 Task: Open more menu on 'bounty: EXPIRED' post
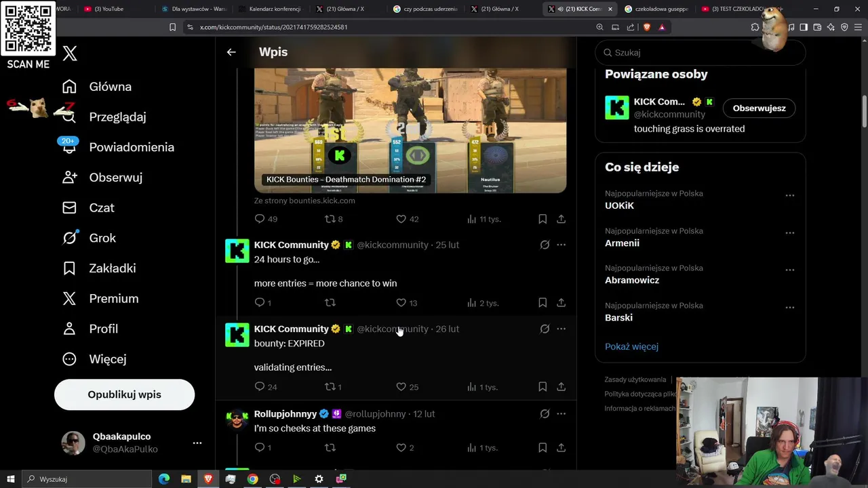(x=561, y=329)
